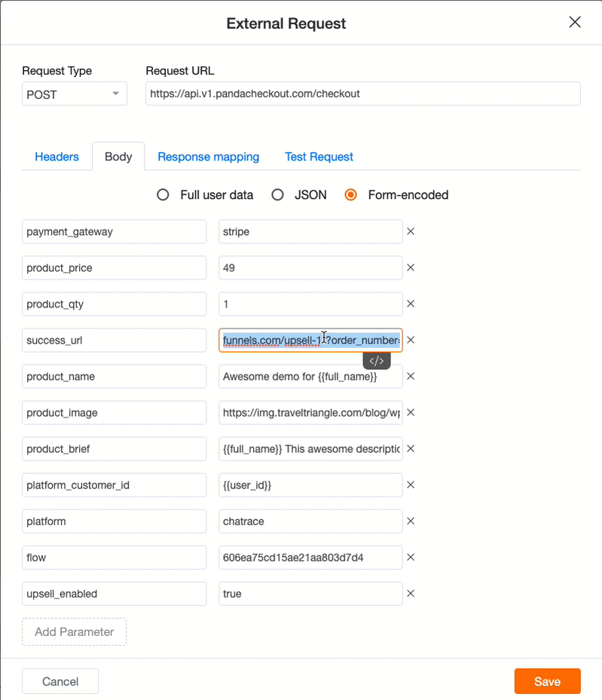Close the External Request dialog
The height and width of the screenshot is (700, 602).
pos(575,22)
